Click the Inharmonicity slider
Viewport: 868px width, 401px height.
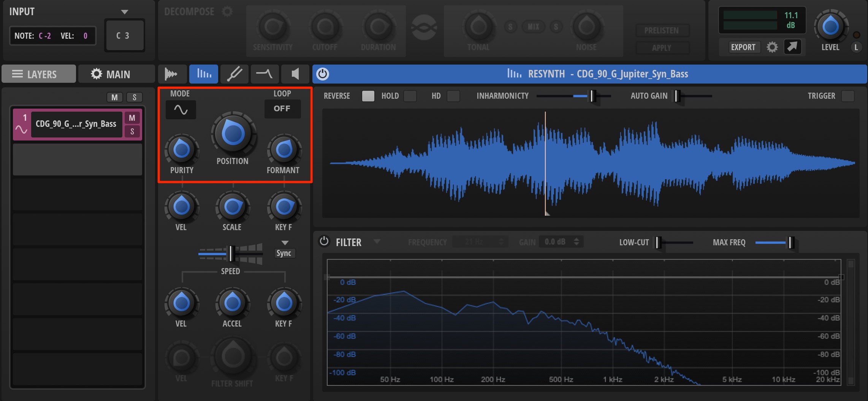[574, 96]
